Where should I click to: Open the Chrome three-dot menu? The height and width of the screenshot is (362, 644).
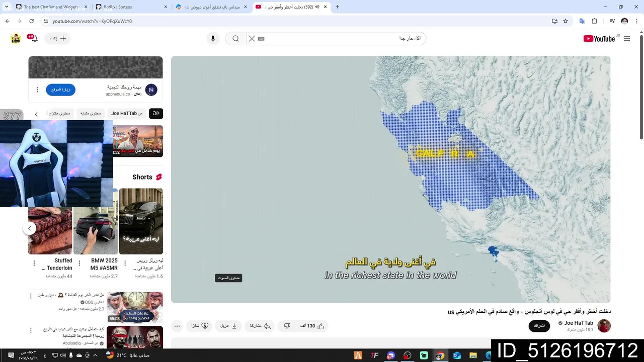(x=637, y=21)
